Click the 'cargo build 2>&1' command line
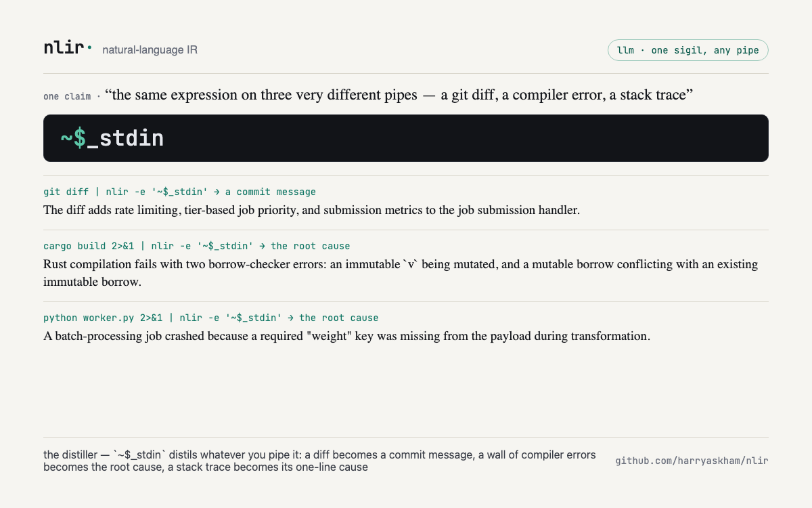 pos(196,246)
